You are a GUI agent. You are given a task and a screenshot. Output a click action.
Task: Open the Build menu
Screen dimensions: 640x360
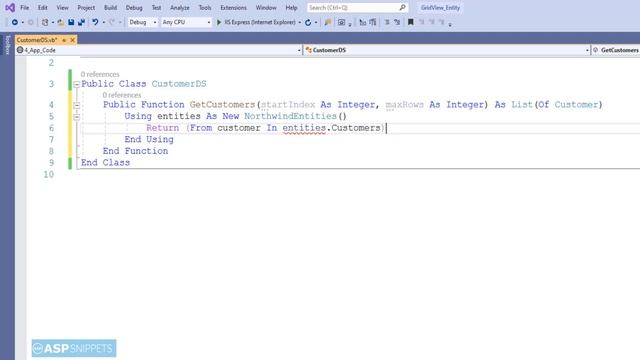coord(110,8)
